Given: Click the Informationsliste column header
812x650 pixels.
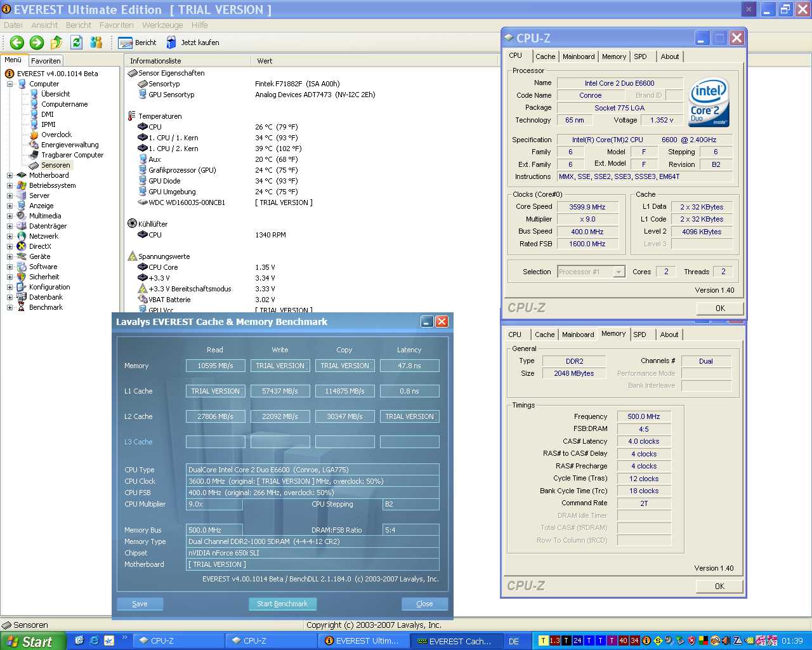Looking at the screenshot, I should [x=188, y=61].
